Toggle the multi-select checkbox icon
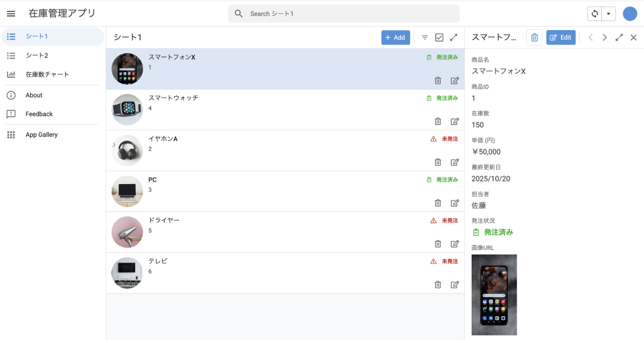 click(440, 38)
